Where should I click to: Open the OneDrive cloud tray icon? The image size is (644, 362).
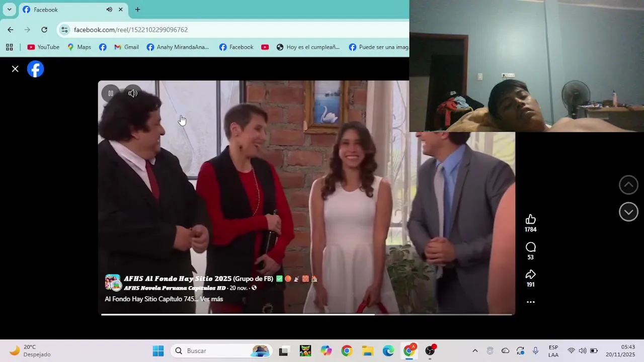505,350
